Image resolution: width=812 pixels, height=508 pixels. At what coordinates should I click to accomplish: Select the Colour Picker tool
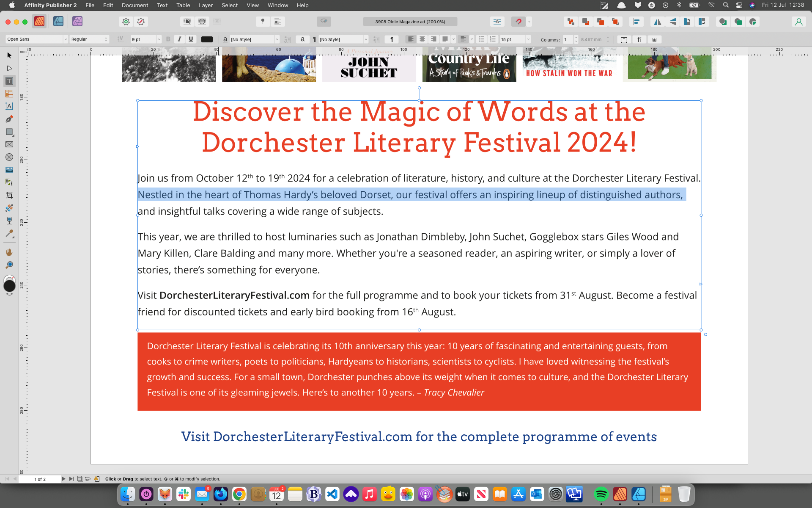click(x=9, y=233)
